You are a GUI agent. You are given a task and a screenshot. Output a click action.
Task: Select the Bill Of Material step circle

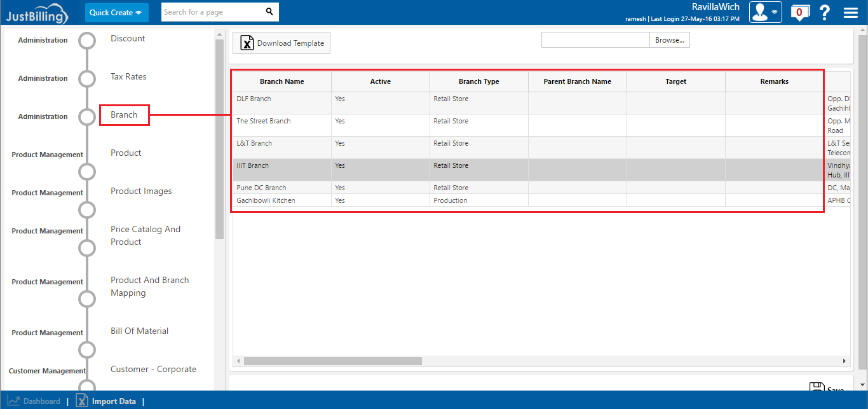87,350
